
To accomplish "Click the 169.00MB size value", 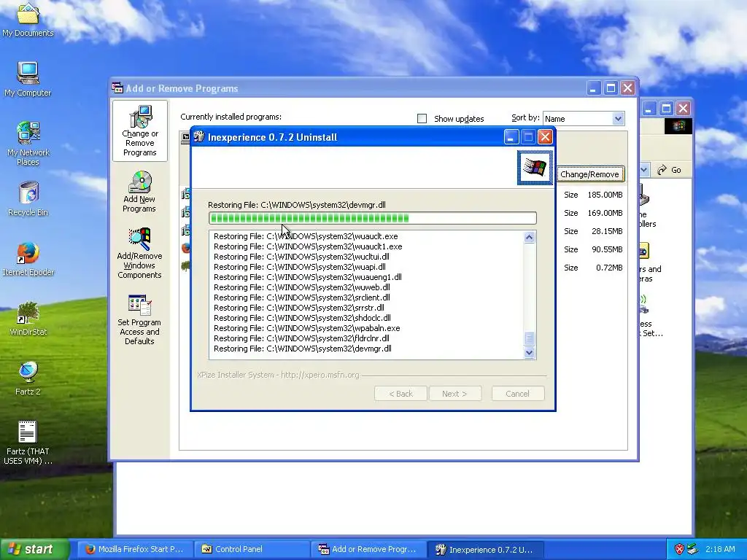I will pyautogui.click(x=605, y=213).
